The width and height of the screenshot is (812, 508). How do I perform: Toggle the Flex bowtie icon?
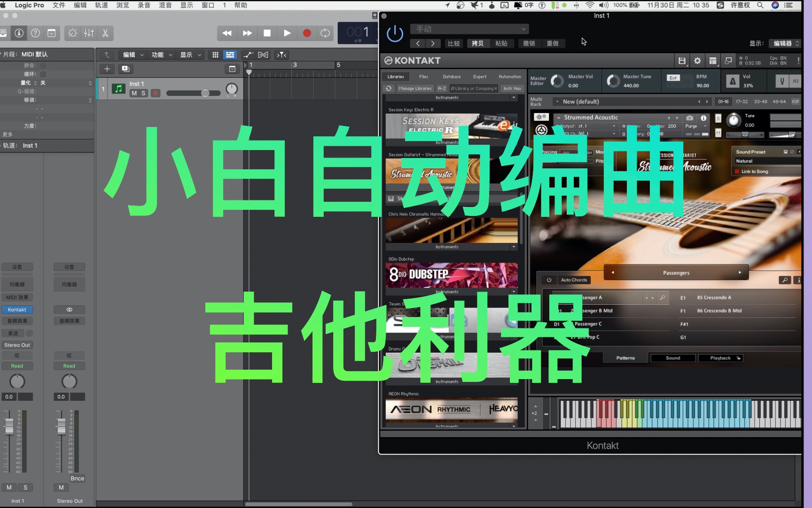click(263, 55)
